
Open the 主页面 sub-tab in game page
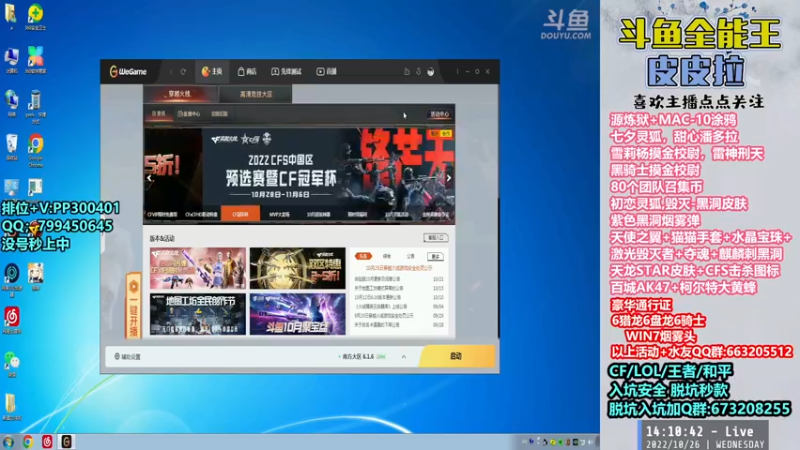pos(158,114)
